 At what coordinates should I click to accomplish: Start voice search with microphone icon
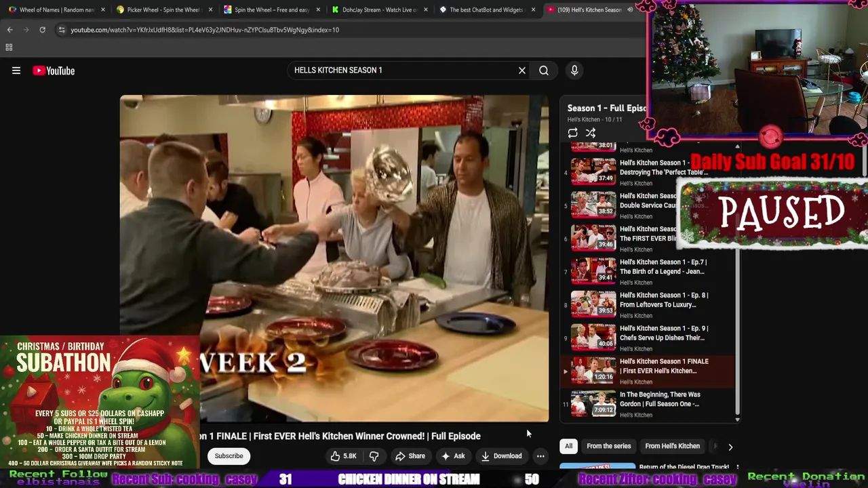(x=574, y=70)
